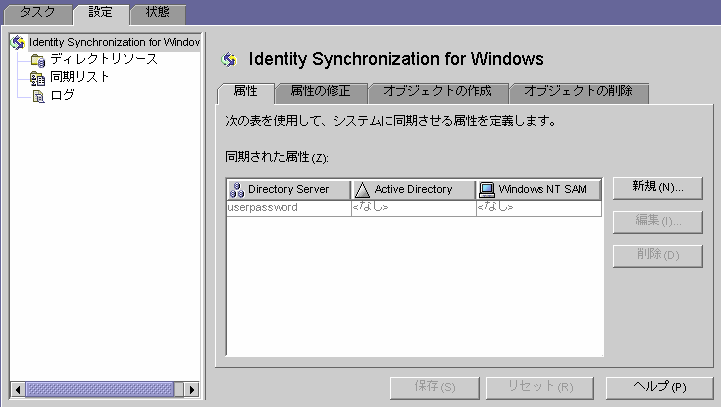Screen dimensions: 721x407
Task: Click the sync icon beside main title
Action: click(x=229, y=59)
